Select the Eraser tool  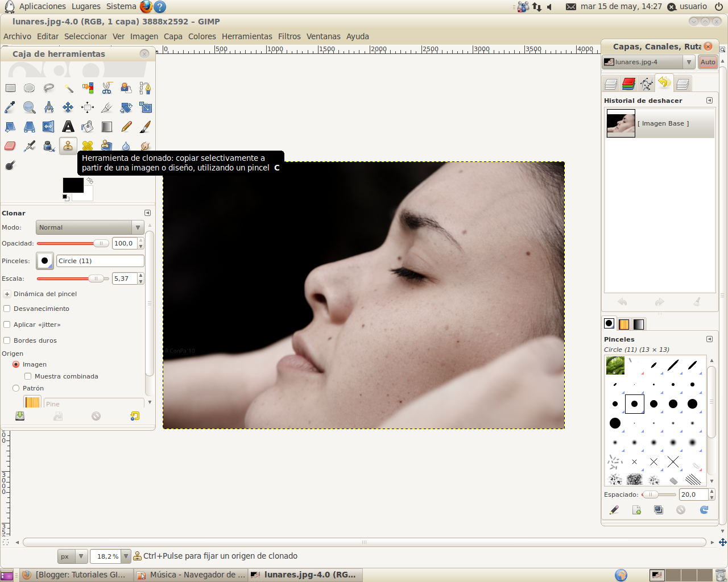pos(10,146)
